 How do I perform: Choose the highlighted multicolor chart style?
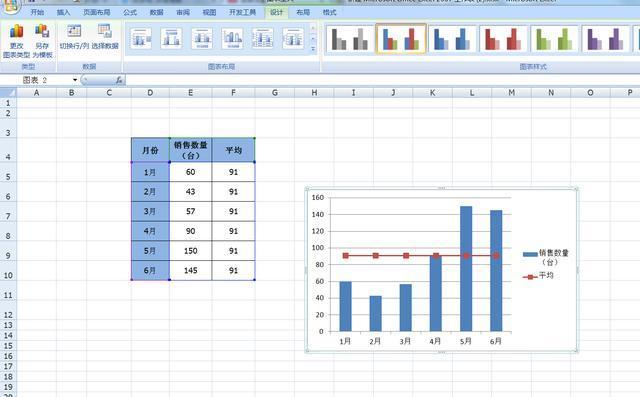pos(401,39)
